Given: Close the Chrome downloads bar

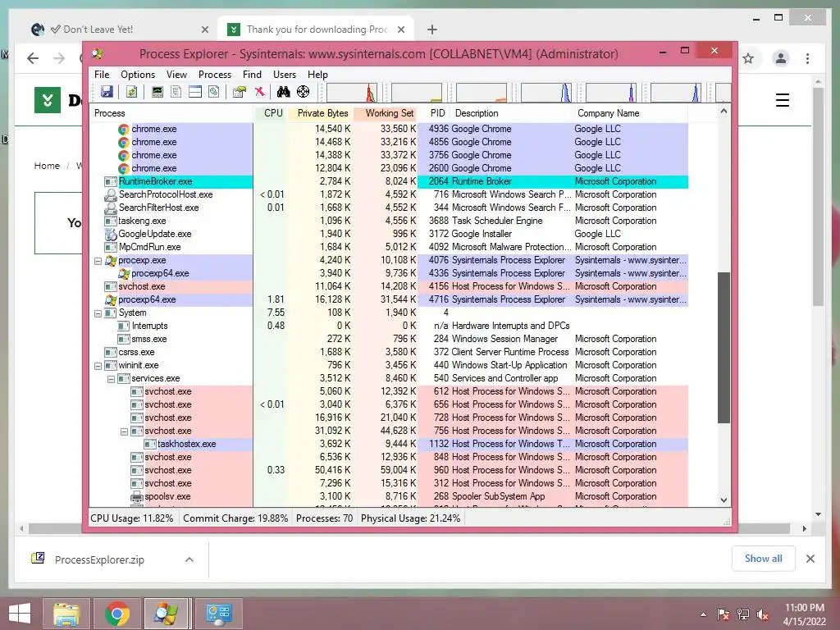Looking at the screenshot, I should [x=810, y=559].
